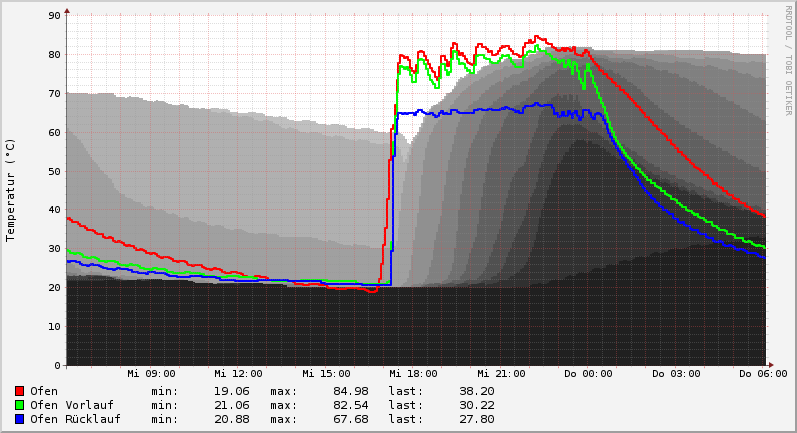The height and width of the screenshot is (433, 797).
Task: Click the red arrow ending the time axis
Action: [x=769, y=365]
